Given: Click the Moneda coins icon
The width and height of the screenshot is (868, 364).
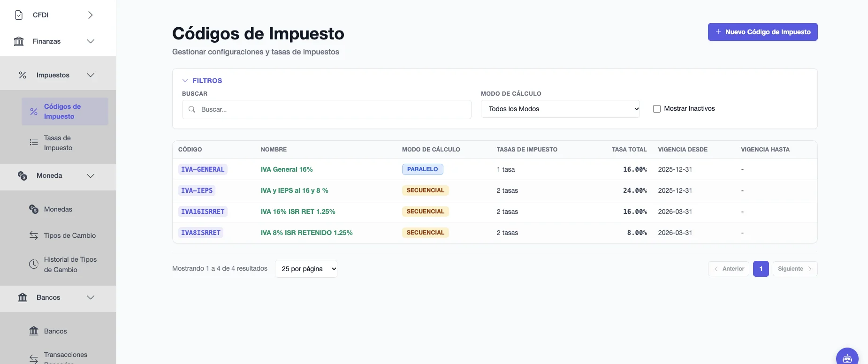Looking at the screenshot, I should (x=23, y=175).
